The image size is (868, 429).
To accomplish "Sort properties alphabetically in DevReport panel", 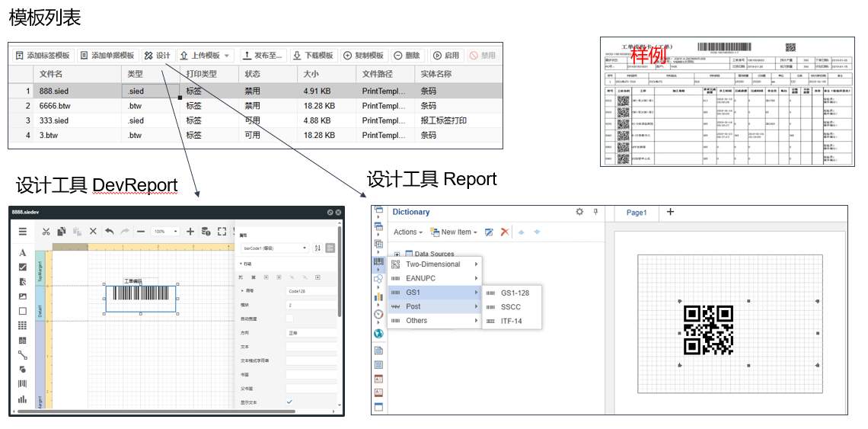I will pos(318,248).
